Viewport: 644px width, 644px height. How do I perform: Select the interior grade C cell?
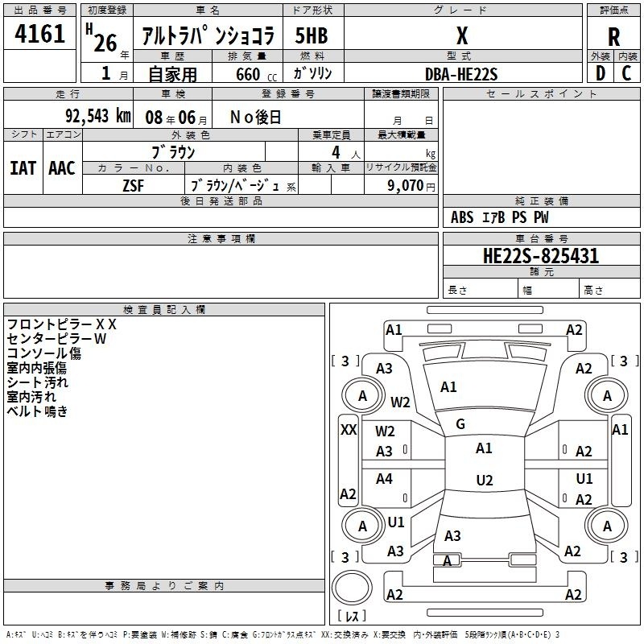(x=626, y=73)
